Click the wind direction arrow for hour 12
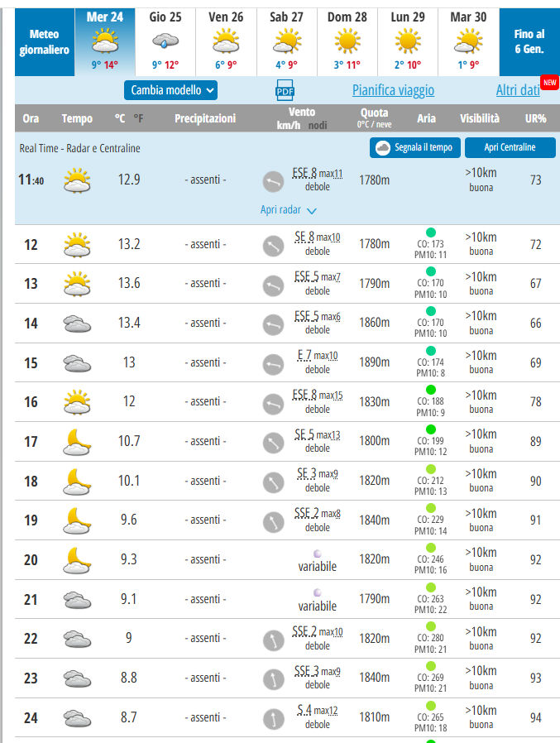560x743 pixels. click(273, 245)
